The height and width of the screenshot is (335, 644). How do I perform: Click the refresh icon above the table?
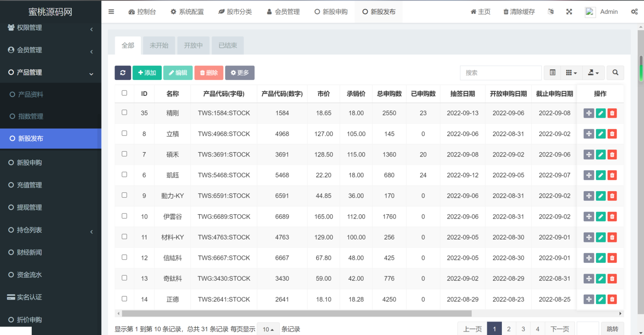pos(122,73)
